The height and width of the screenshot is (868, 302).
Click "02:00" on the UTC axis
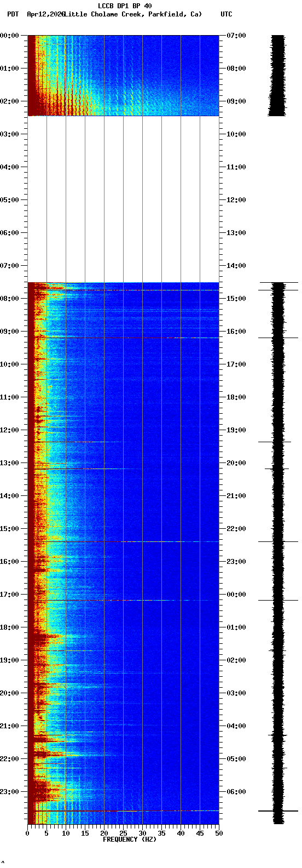click(236, 660)
